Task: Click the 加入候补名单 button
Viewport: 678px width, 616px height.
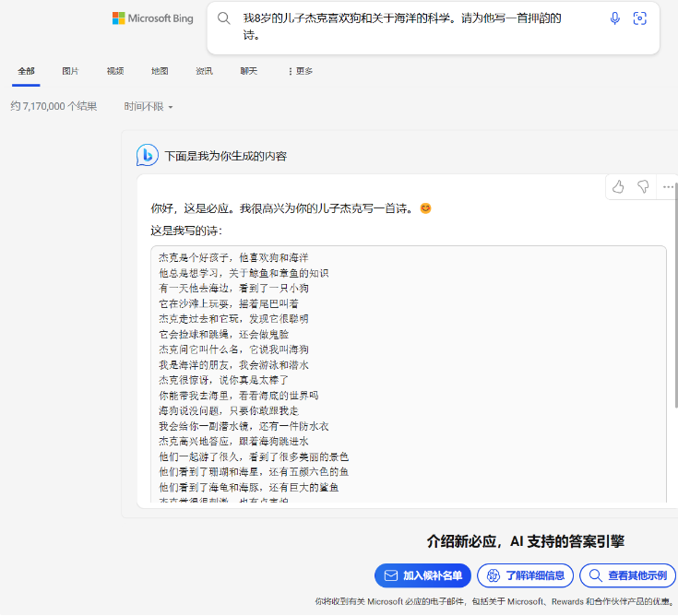Action: coord(422,575)
